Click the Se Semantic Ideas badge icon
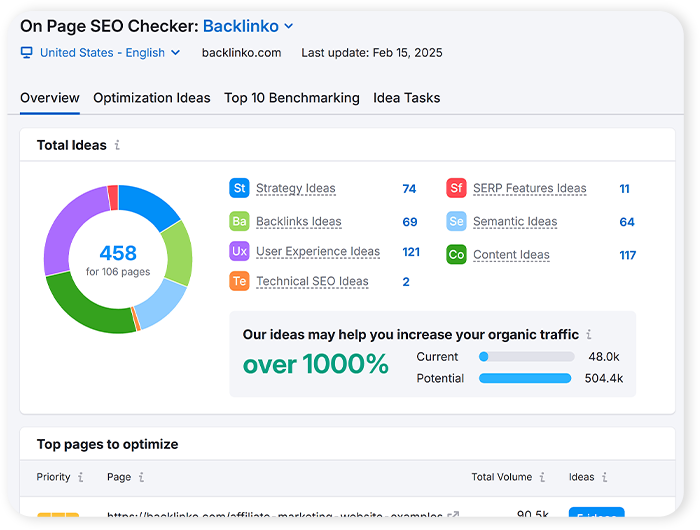 pos(456,221)
